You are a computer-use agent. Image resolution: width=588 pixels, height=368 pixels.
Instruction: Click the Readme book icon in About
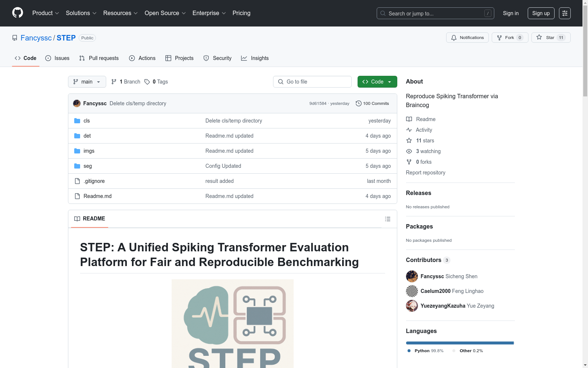[409, 119]
